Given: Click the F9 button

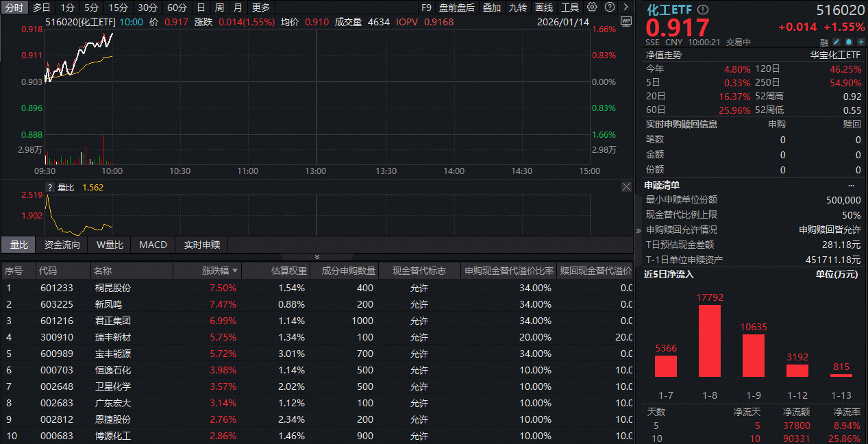Looking at the screenshot, I should point(426,8).
